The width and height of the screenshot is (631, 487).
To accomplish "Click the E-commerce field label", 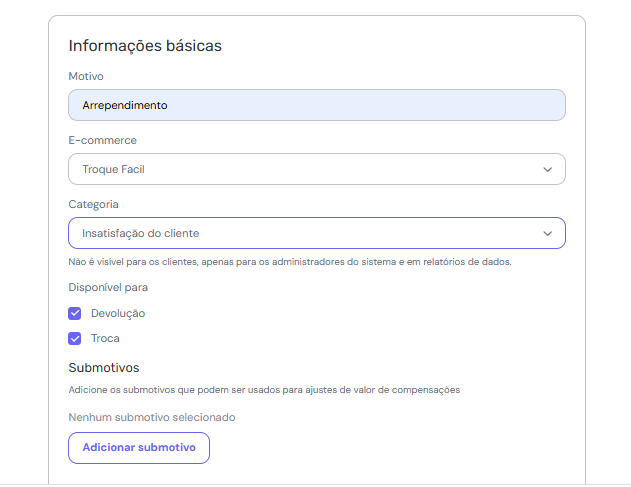I will (102, 140).
